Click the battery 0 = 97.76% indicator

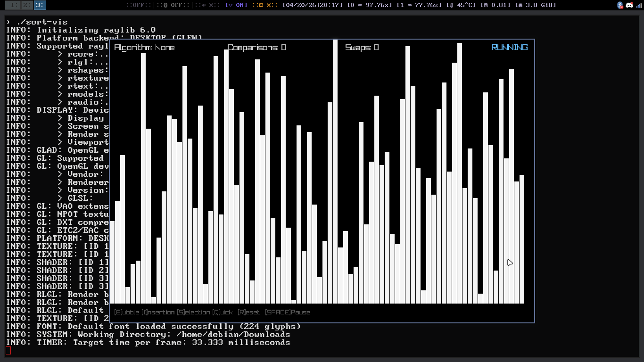pos(369,5)
